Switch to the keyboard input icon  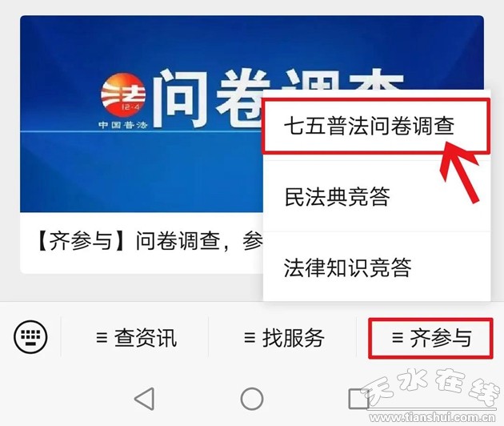pos(30,337)
